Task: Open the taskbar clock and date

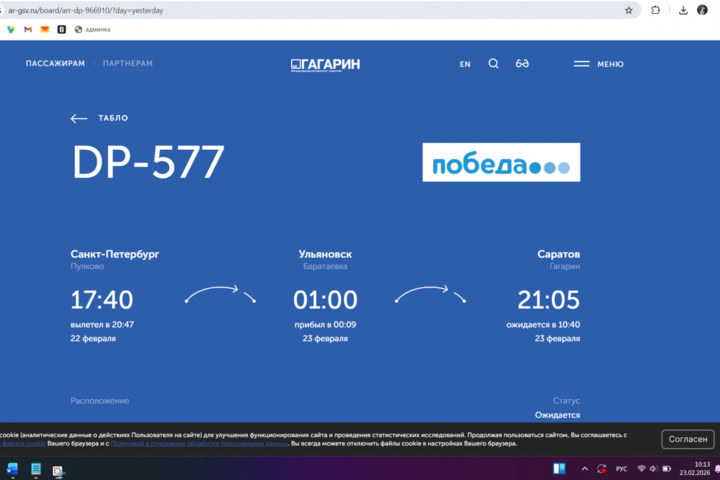Action: click(x=701, y=468)
